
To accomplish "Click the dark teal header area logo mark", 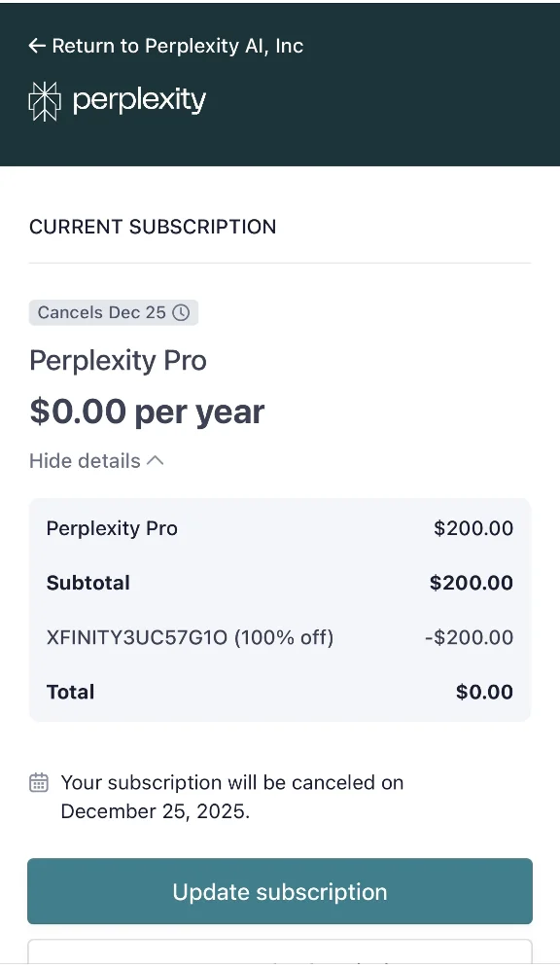I will pos(45,99).
